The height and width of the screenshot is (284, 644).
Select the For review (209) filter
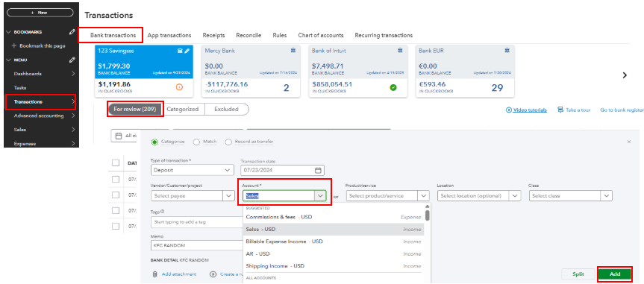pyautogui.click(x=135, y=109)
